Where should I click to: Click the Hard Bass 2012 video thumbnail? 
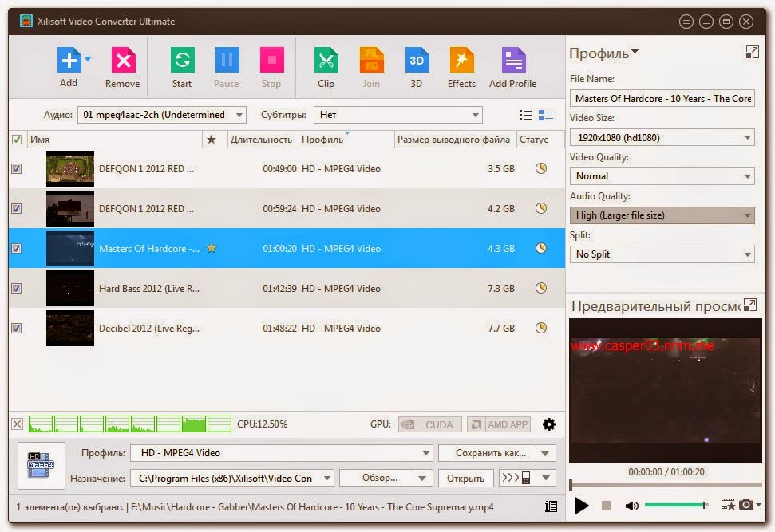70,289
